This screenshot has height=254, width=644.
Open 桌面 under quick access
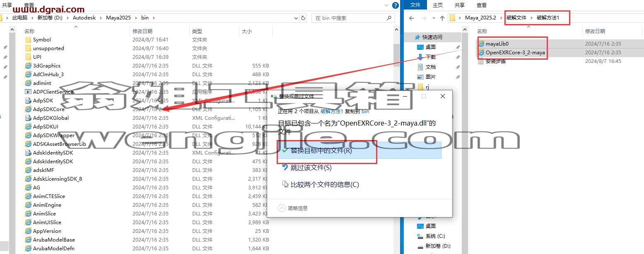431,47
